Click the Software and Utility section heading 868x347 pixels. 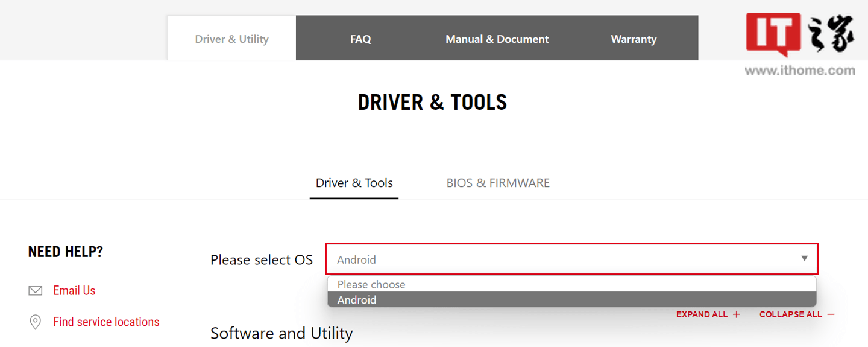pos(281,333)
